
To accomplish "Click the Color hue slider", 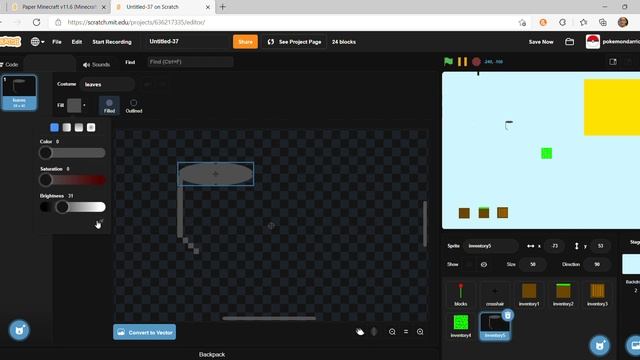I will (72, 153).
